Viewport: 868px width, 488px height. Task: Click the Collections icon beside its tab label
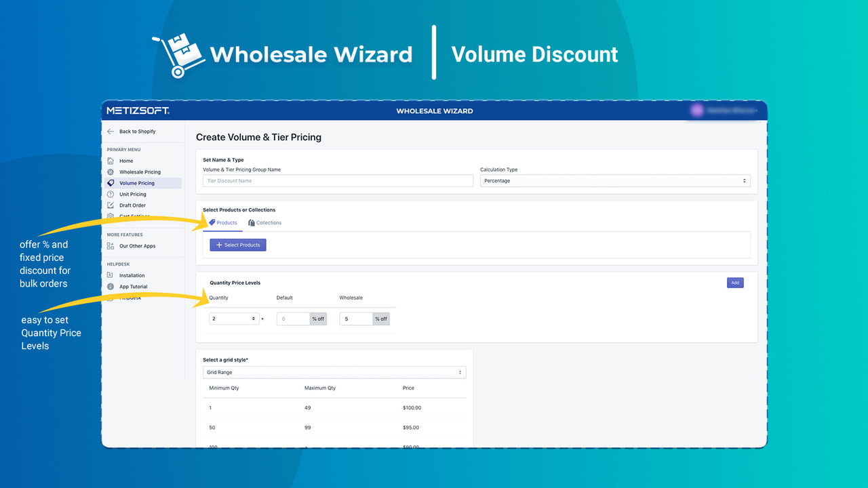click(252, 222)
